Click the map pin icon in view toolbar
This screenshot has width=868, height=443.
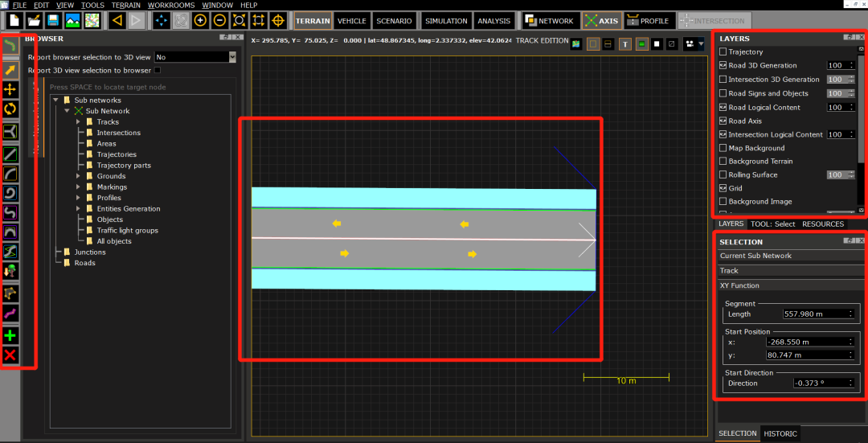[576, 44]
